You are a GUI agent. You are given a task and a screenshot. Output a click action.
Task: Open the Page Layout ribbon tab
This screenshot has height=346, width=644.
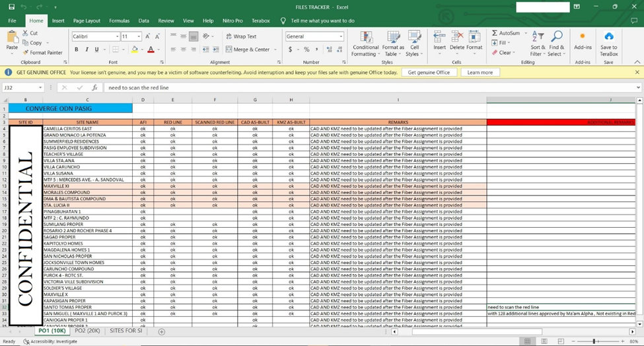click(87, 20)
